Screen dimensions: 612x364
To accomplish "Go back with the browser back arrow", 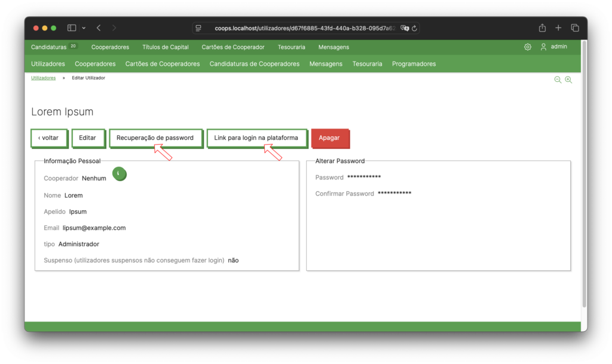I will (x=99, y=28).
